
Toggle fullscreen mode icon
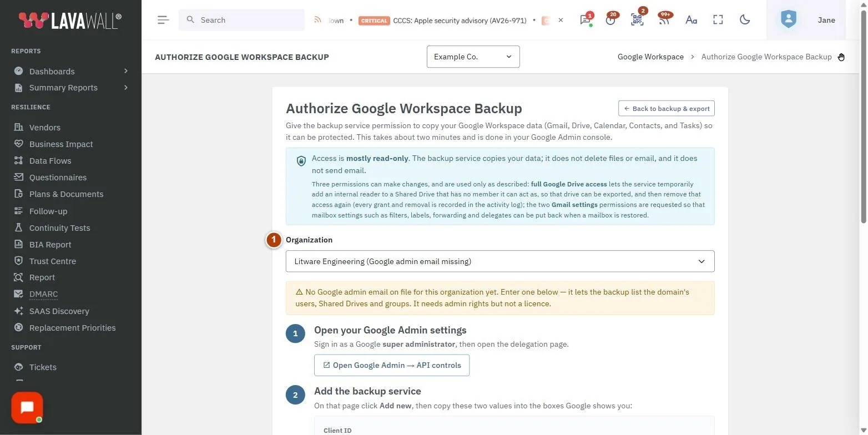718,20
